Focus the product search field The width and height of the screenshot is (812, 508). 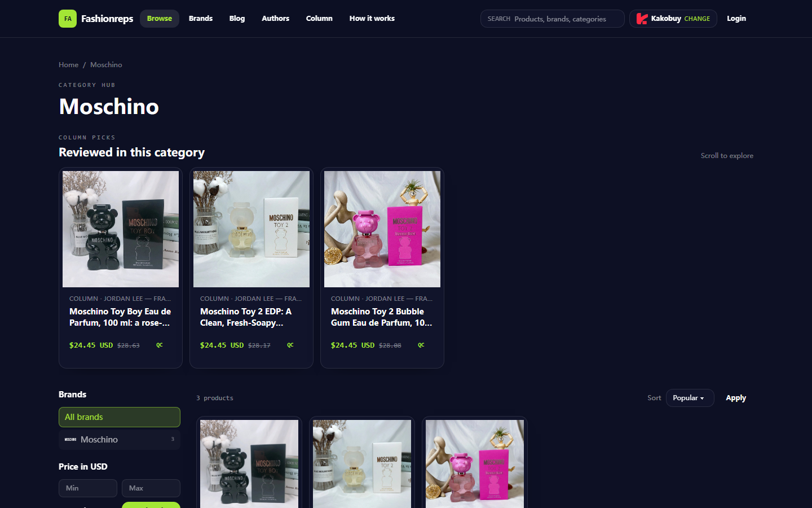coord(553,19)
